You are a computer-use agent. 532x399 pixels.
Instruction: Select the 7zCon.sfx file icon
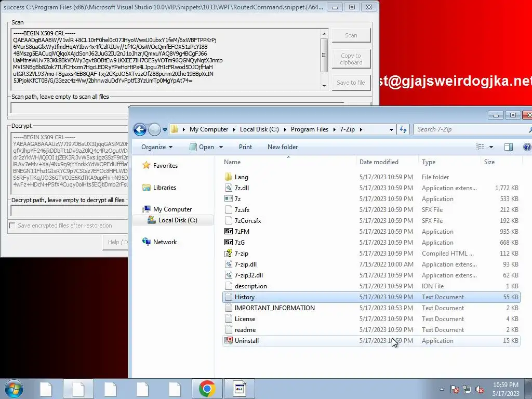tap(229, 220)
